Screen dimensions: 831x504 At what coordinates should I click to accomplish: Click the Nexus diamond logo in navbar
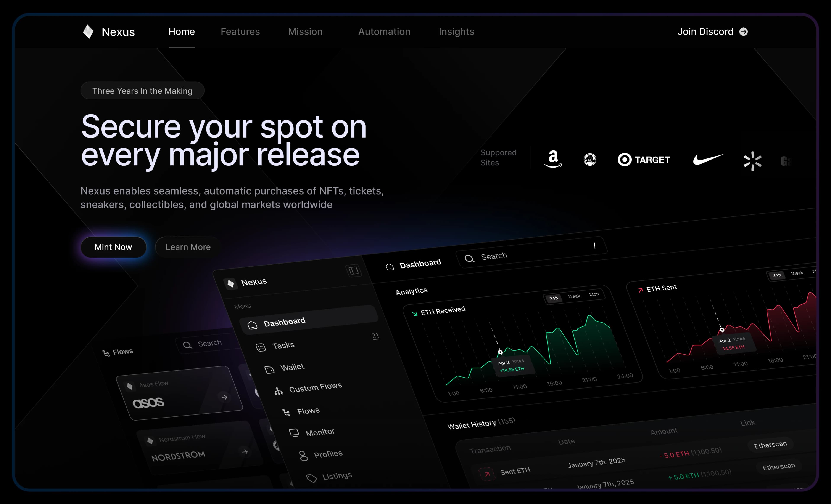88,32
